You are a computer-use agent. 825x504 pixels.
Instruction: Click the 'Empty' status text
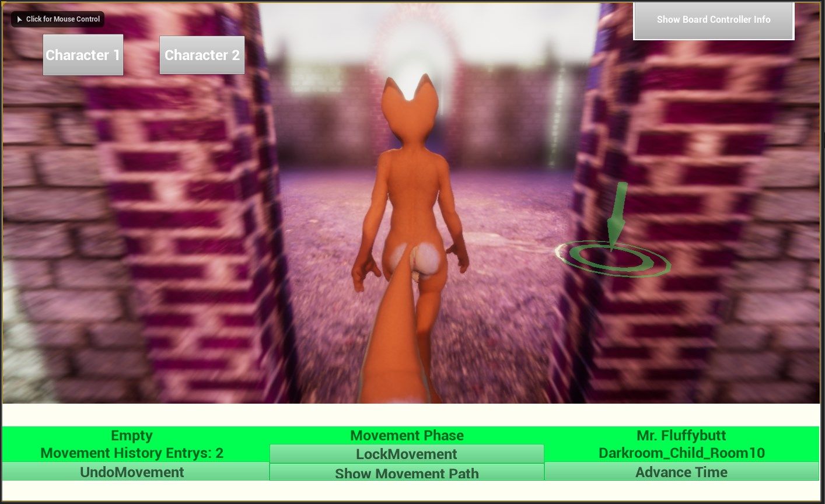[132, 436]
